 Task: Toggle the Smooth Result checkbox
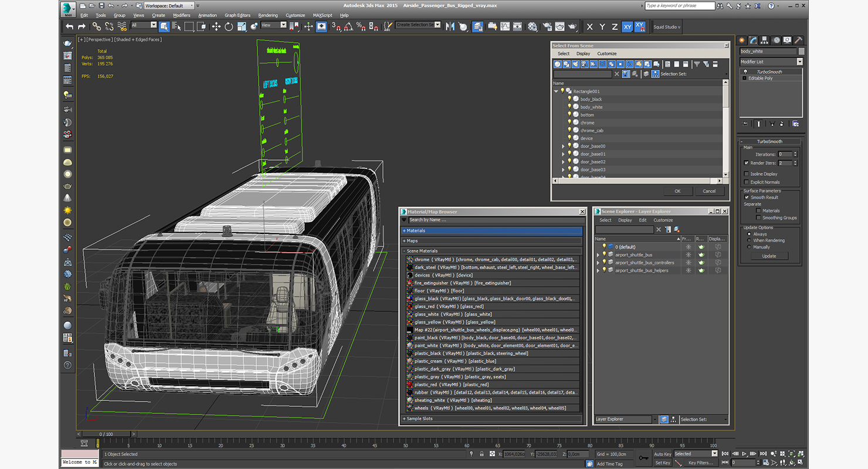(x=747, y=197)
